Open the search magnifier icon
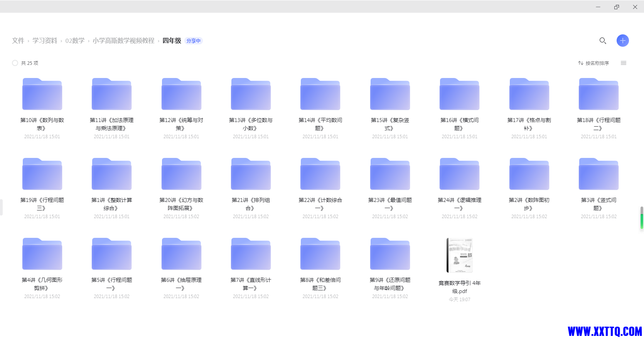Screen dimensions: 644x339 tap(603, 41)
